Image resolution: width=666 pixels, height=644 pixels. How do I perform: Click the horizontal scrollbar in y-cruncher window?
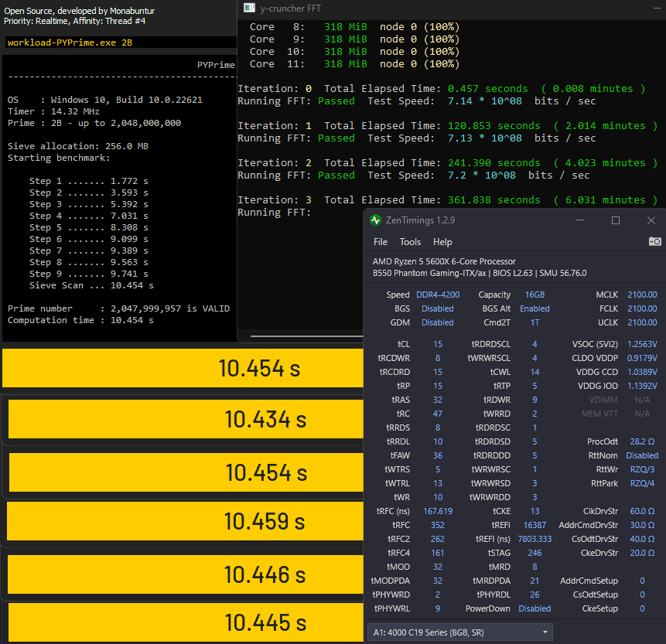tap(306, 336)
